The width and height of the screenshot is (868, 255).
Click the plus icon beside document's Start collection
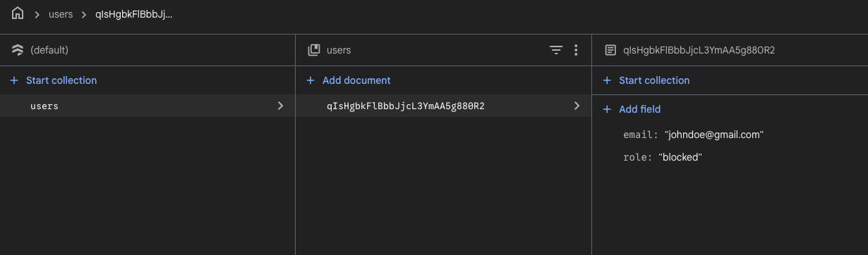(x=607, y=80)
